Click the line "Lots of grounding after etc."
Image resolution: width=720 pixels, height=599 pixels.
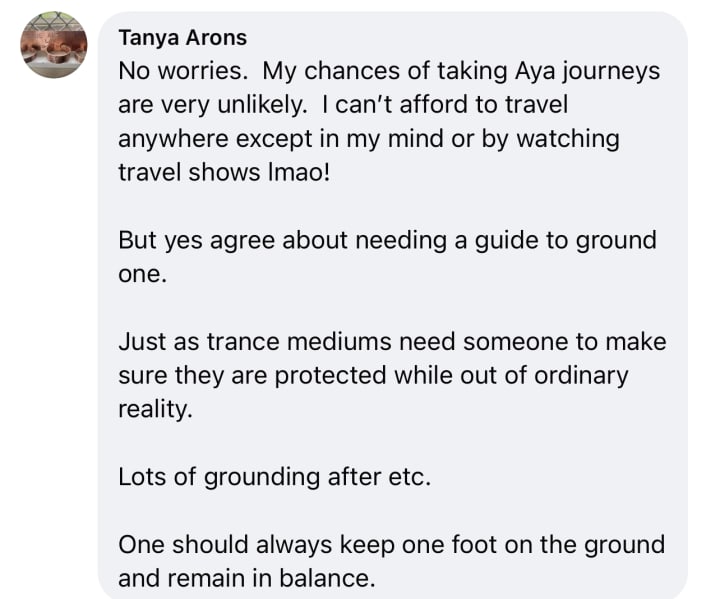(274, 477)
